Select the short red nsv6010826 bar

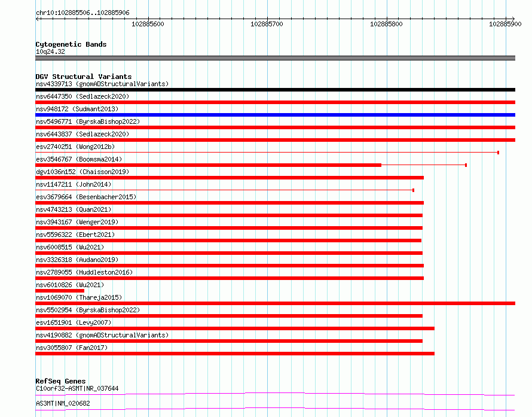point(60,291)
